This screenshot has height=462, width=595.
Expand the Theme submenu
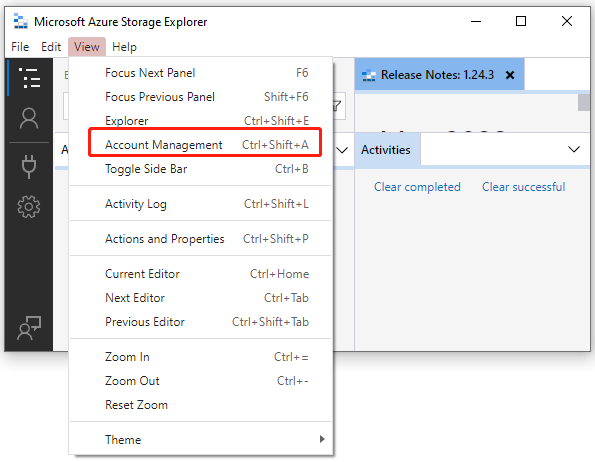(201, 440)
